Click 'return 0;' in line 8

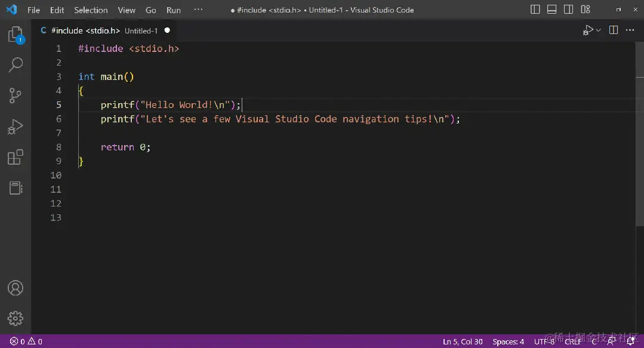126,147
